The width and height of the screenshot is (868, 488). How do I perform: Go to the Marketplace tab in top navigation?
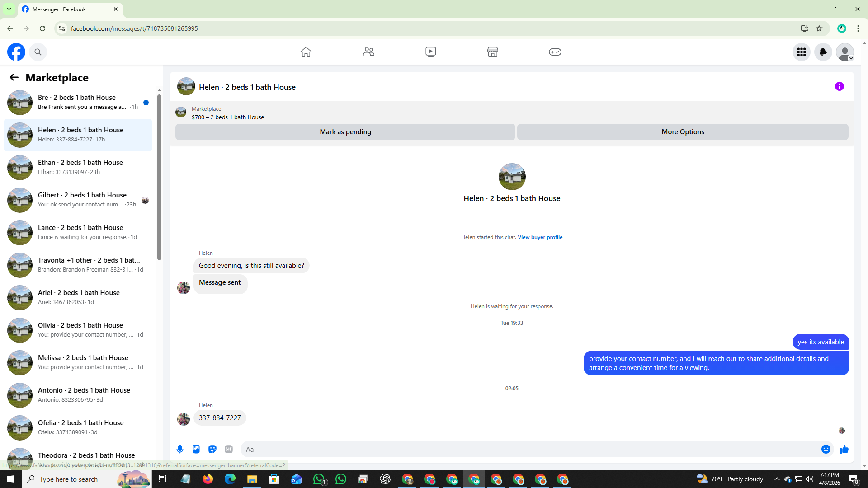click(492, 52)
